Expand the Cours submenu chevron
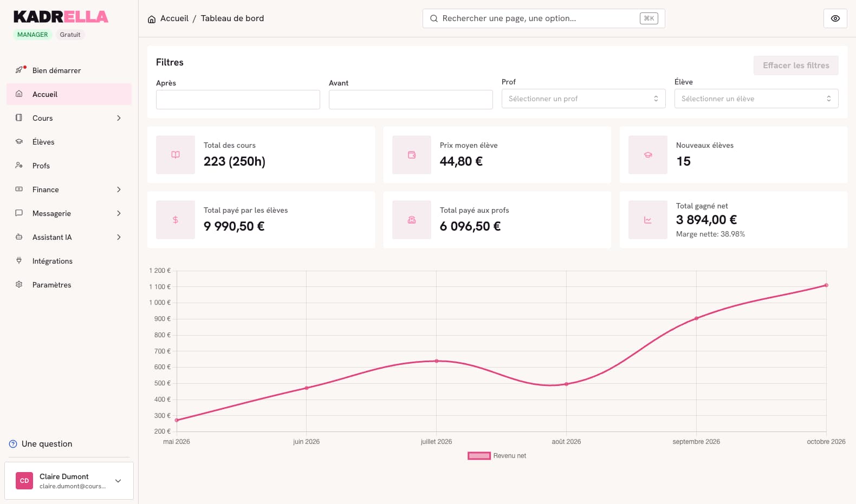Image resolution: width=856 pixels, height=504 pixels. click(x=119, y=118)
